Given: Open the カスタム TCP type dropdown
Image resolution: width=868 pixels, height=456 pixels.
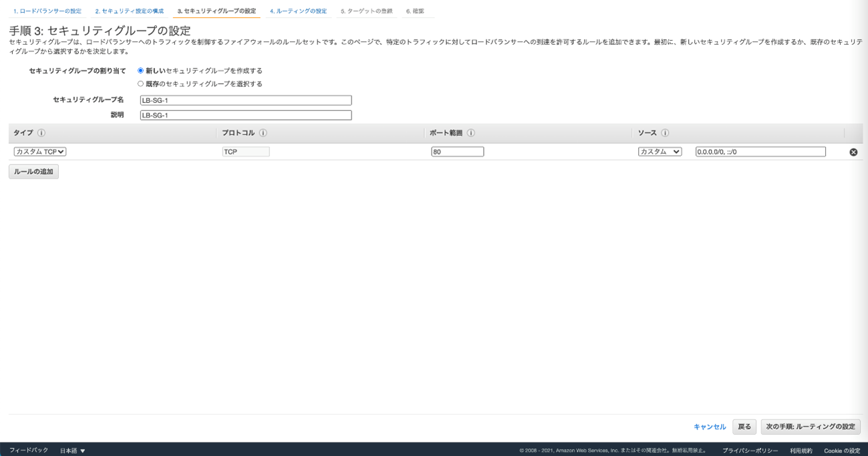Looking at the screenshot, I should (x=40, y=152).
